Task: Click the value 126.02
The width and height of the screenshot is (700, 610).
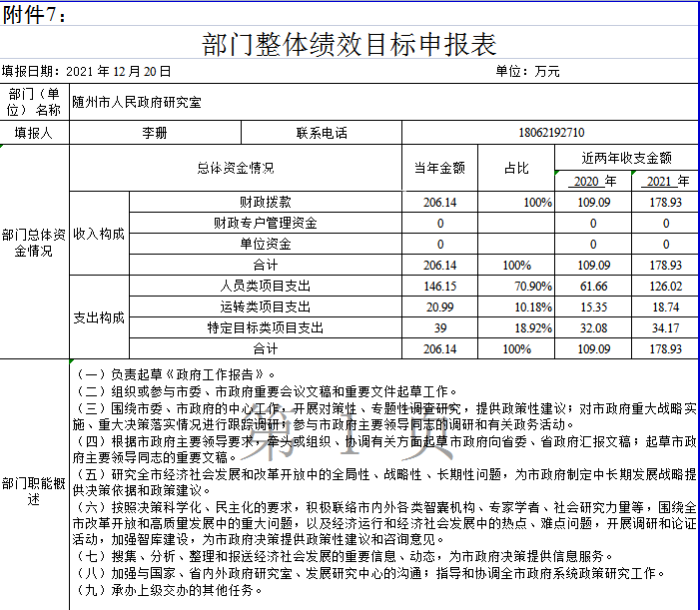Action: pyautogui.click(x=665, y=287)
